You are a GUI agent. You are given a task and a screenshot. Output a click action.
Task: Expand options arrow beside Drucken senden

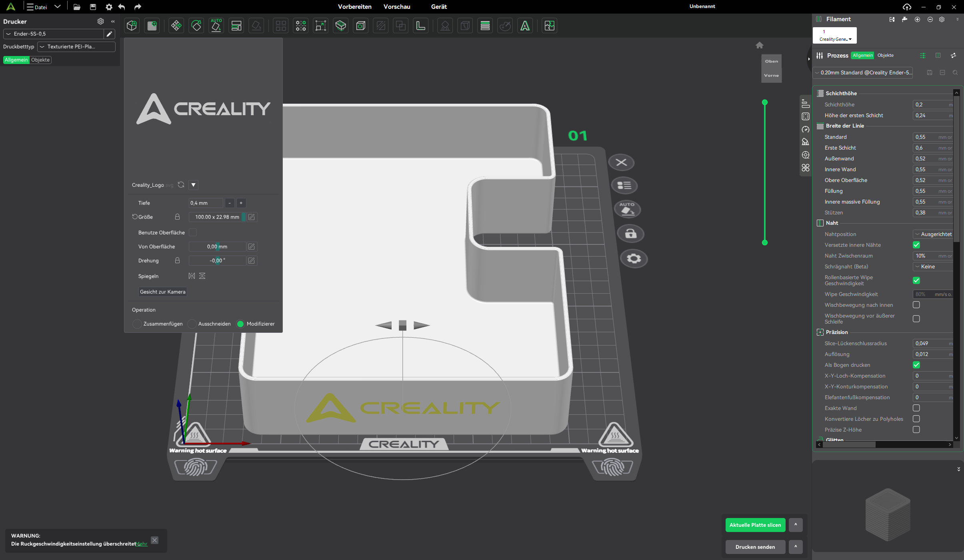click(x=796, y=547)
